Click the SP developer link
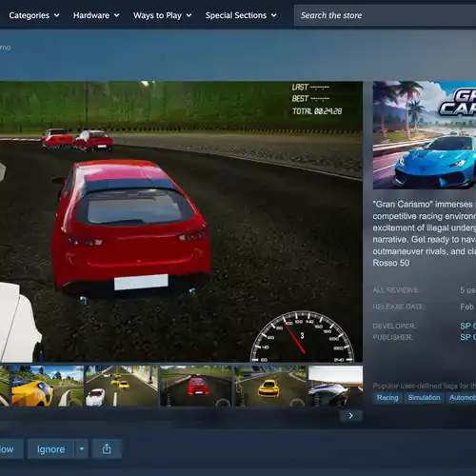476x476 pixels. 468,326
